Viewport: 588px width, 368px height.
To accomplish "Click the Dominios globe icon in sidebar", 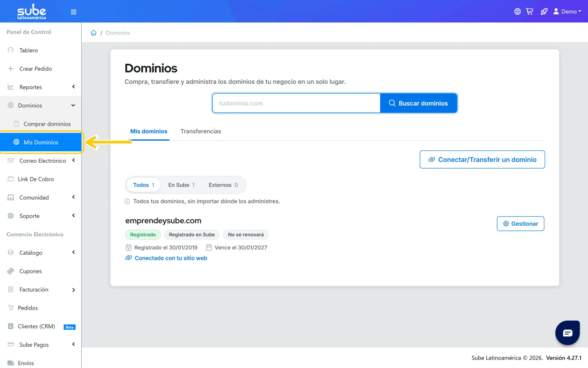I will [x=11, y=105].
